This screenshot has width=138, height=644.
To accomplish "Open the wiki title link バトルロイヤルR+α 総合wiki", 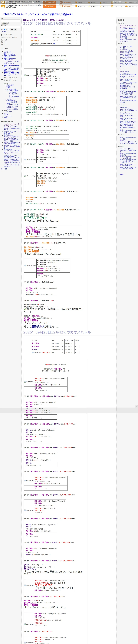I will tap(37, 14).
